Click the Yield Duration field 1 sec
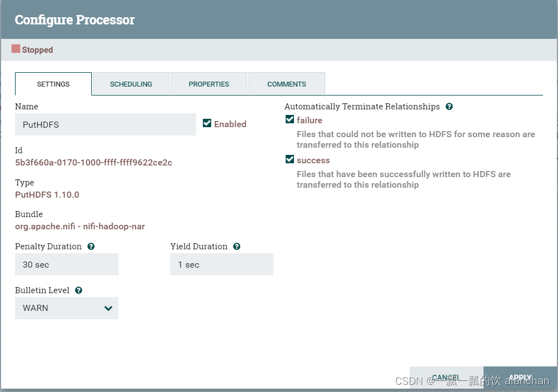The height and width of the screenshot is (392, 558). coord(222,264)
